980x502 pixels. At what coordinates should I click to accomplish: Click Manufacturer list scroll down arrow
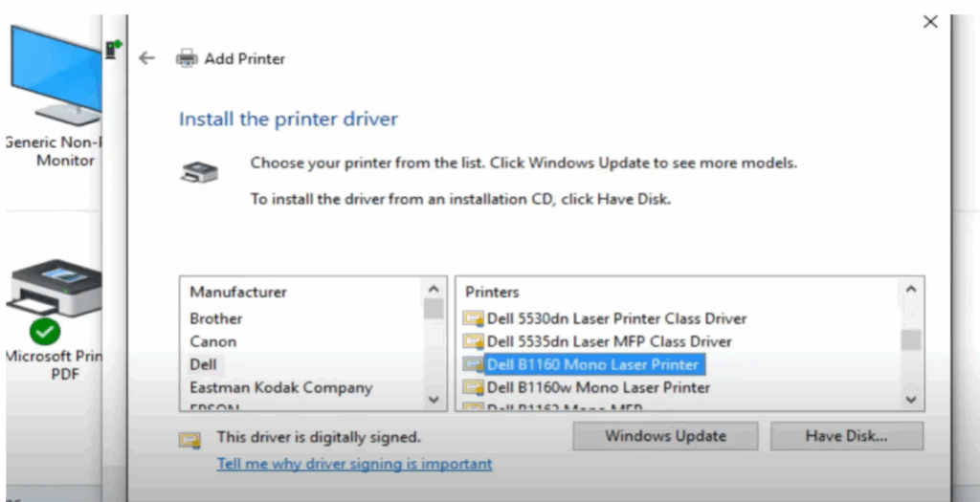434,400
